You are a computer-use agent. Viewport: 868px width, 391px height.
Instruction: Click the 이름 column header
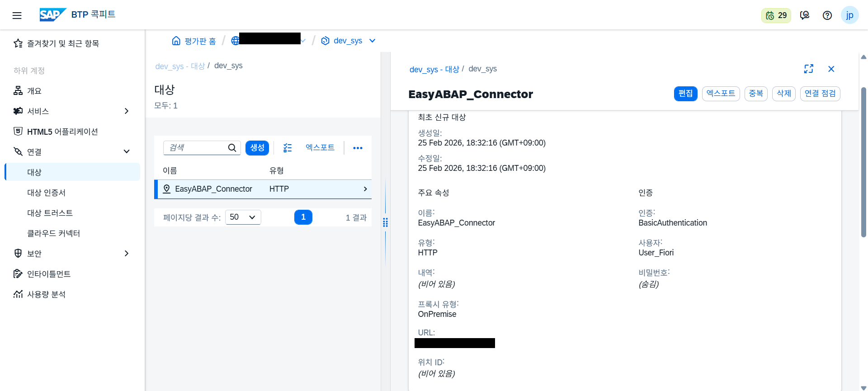point(170,170)
